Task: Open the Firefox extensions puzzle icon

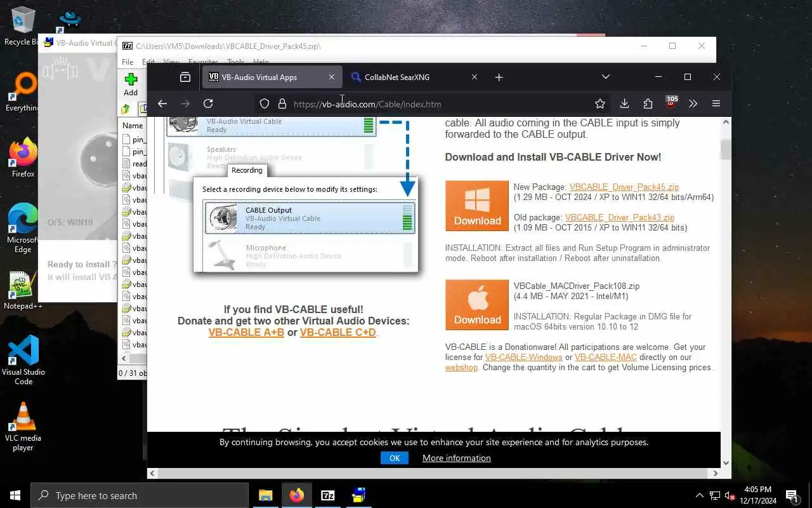Action: (x=648, y=104)
